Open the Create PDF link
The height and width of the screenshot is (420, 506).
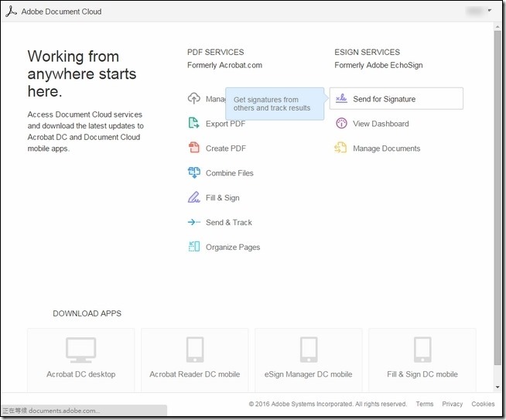[226, 149]
